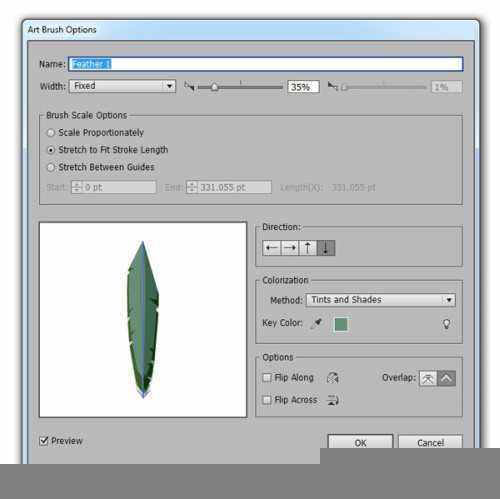Click the Flip Along illustration icon
500x499 pixels.
[333, 378]
